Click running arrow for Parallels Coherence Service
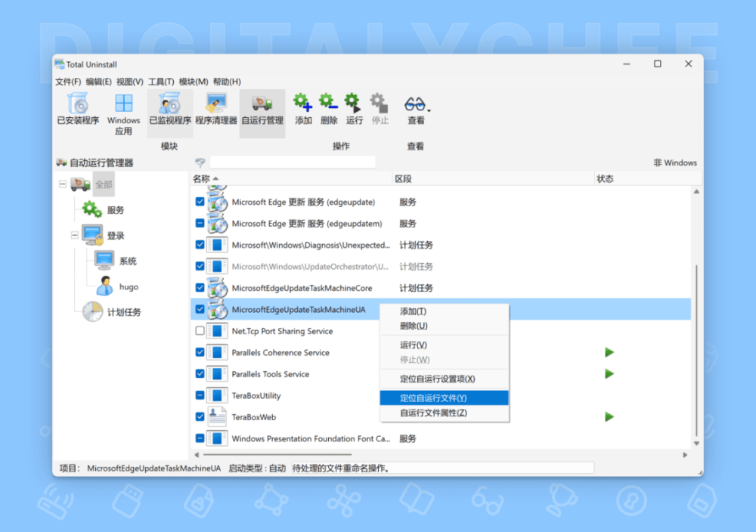The width and height of the screenshot is (756, 532). coord(609,352)
